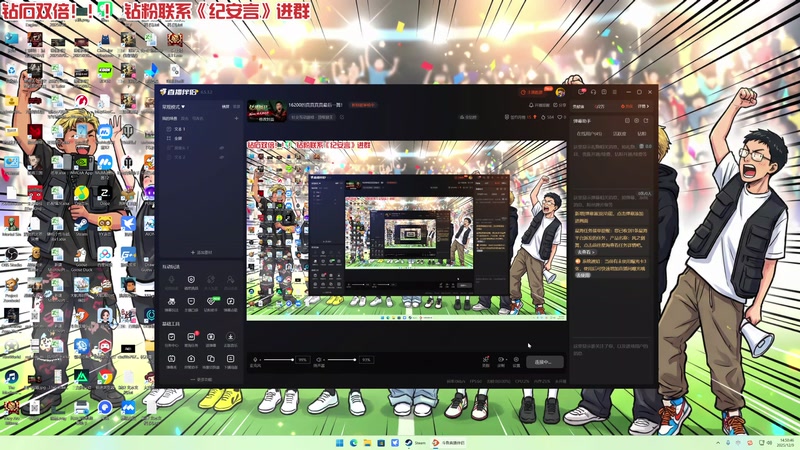The height and width of the screenshot is (450, 800).
Task: Click the heart likes counter
Action: pos(561,117)
